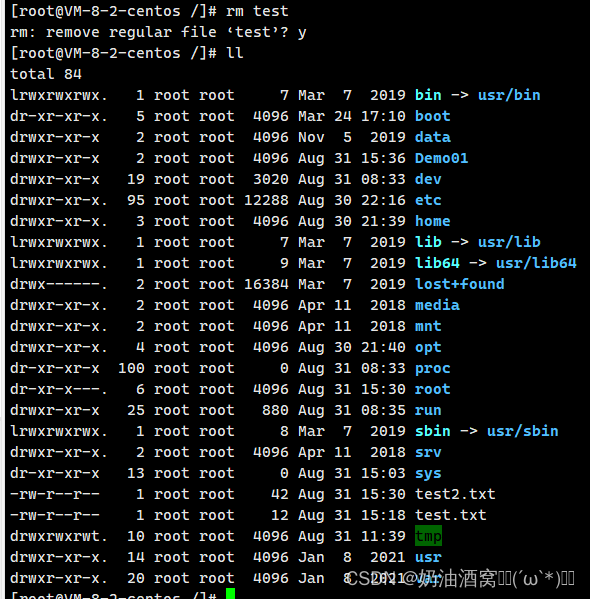
Task: Click the permissions 'dr-xr-x---.' of root
Action: (59, 389)
